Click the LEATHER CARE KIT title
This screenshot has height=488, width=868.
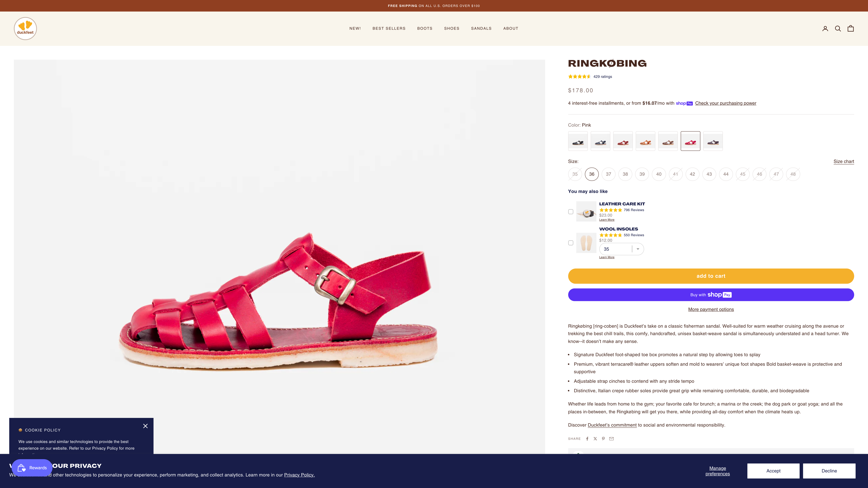(622, 204)
